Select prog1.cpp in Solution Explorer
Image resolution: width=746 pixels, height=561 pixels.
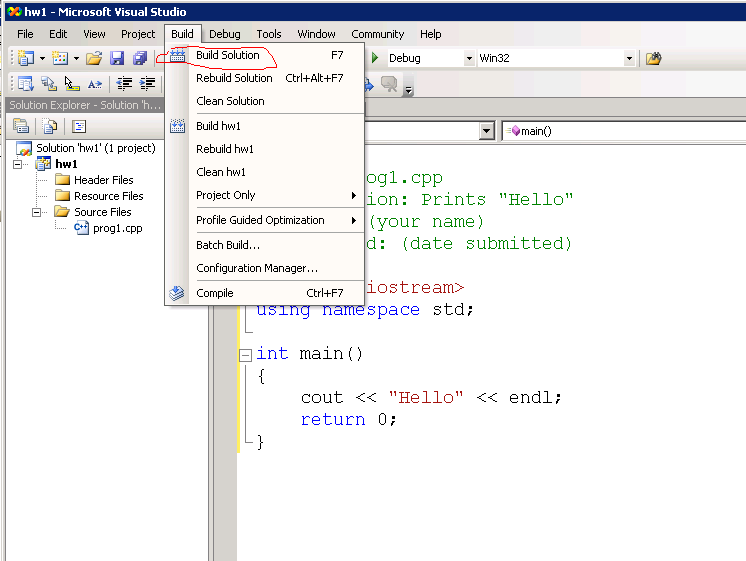[x=118, y=228]
